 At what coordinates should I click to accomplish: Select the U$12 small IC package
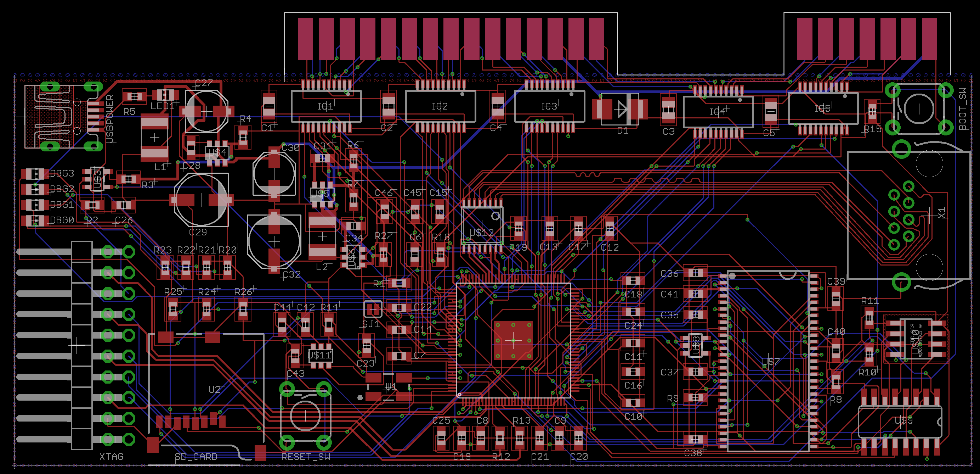(482, 226)
